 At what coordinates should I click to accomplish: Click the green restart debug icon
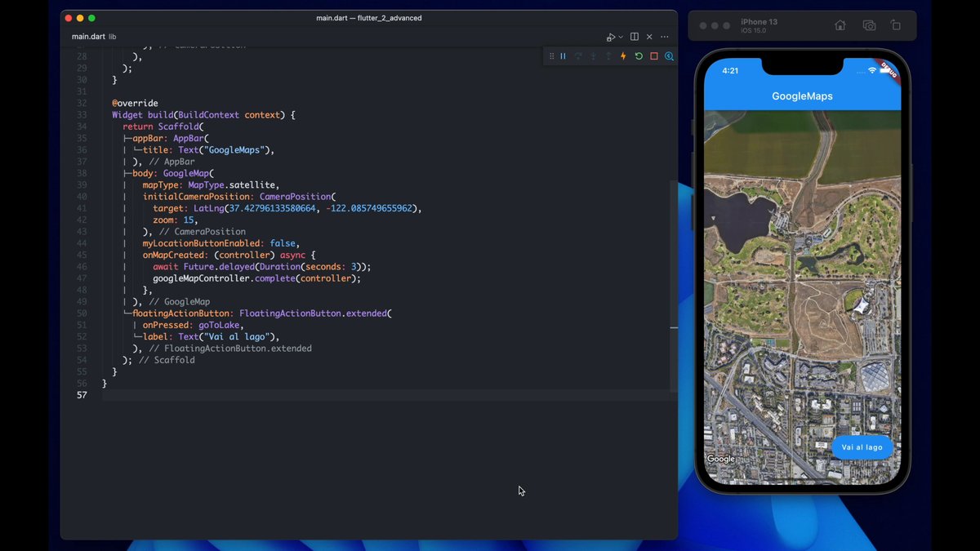point(639,56)
